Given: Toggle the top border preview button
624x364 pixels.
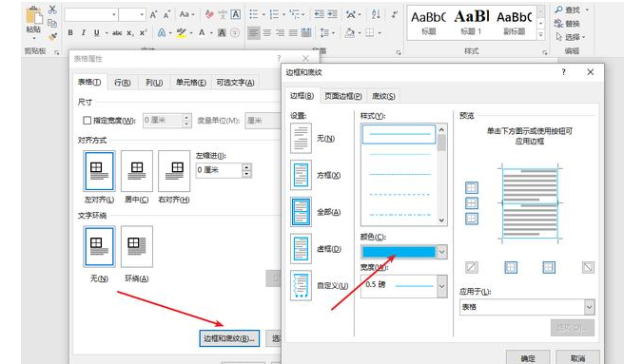Looking at the screenshot, I should (x=472, y=188).
